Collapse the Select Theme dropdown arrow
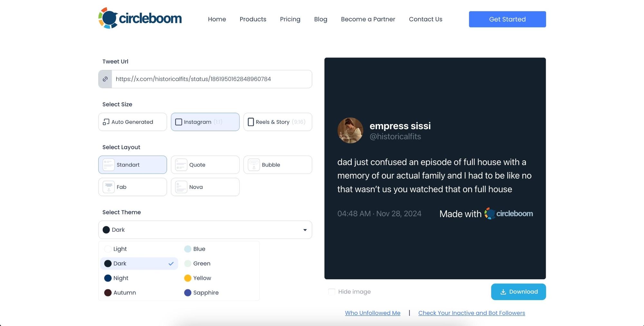 pyautogui.click(x=305, y=230)
